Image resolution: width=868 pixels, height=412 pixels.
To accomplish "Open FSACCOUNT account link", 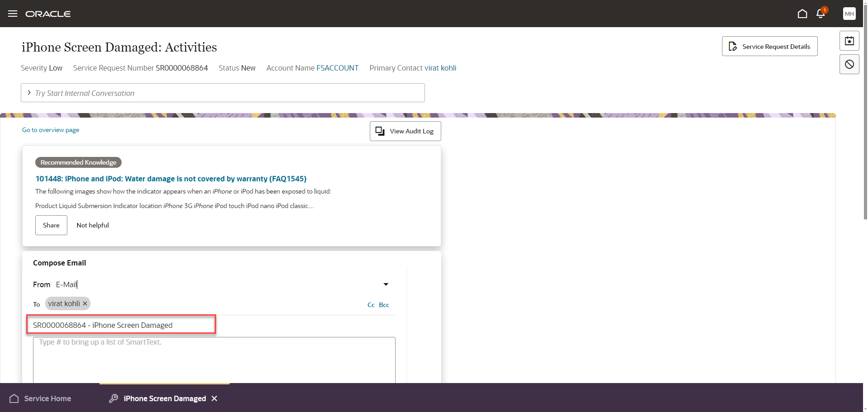I will [x=337, y=68].
